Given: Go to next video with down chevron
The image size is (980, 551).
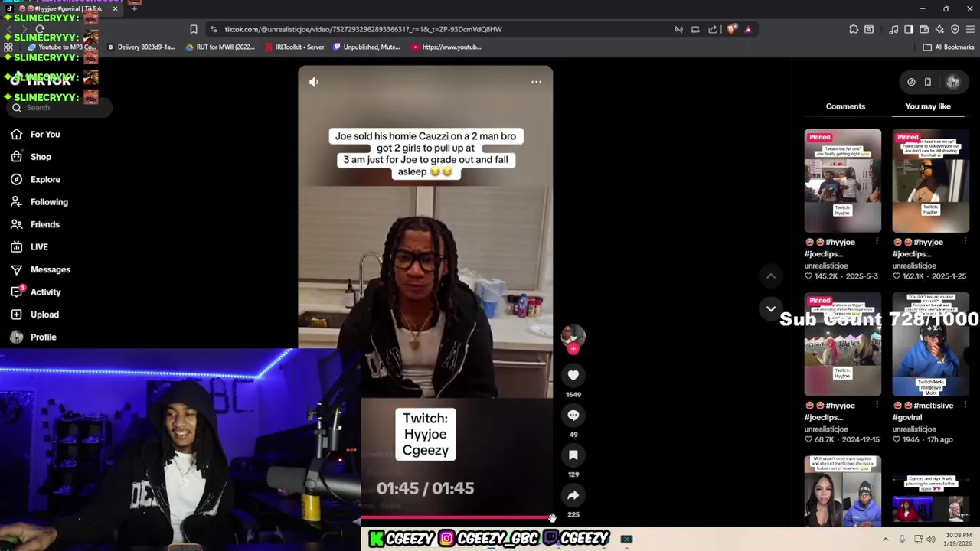Looking at the screenshot, I should click(771, 308).
